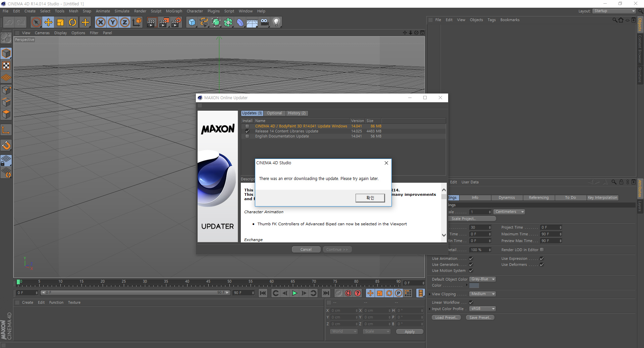Open Input Color Profile sRGB dropdown
The image size is (644, 348).
tap(483, 309)
